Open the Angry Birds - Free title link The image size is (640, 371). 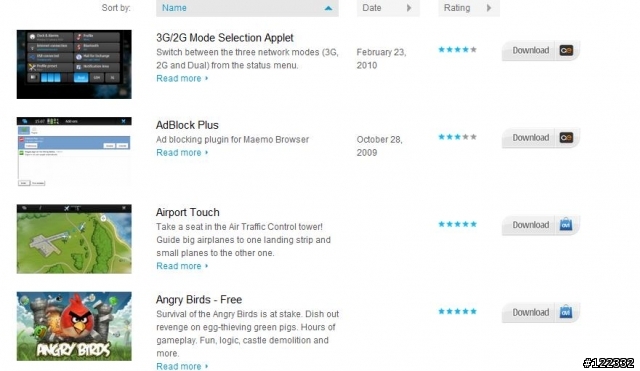(199, 300)
